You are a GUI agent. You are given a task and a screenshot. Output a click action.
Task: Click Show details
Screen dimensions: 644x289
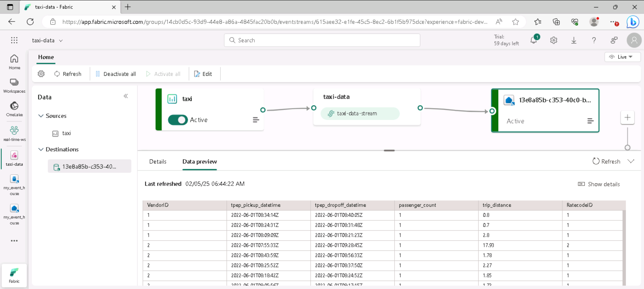pos(599,184)
